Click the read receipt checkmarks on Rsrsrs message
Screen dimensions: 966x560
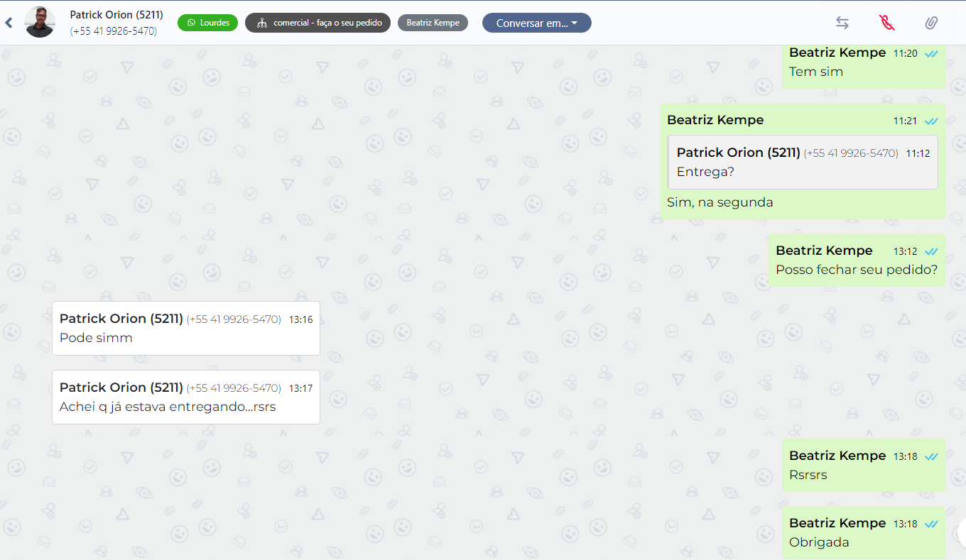(x=931, y=456)
